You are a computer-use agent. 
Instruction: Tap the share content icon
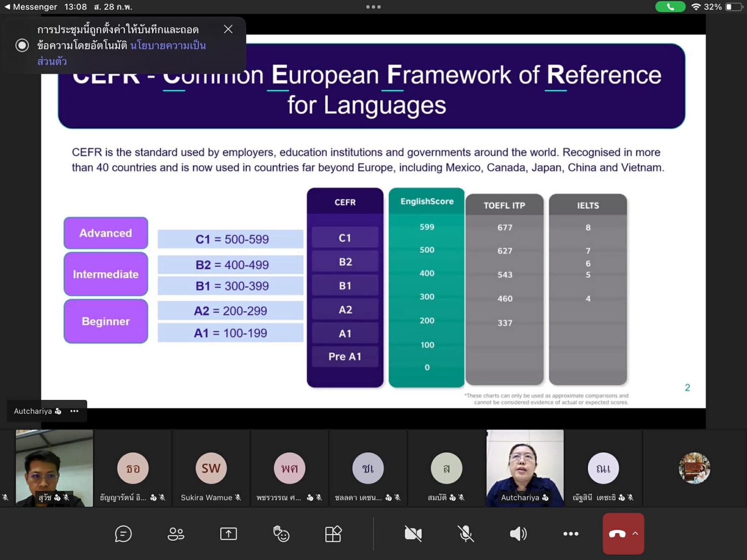[228, 534]
